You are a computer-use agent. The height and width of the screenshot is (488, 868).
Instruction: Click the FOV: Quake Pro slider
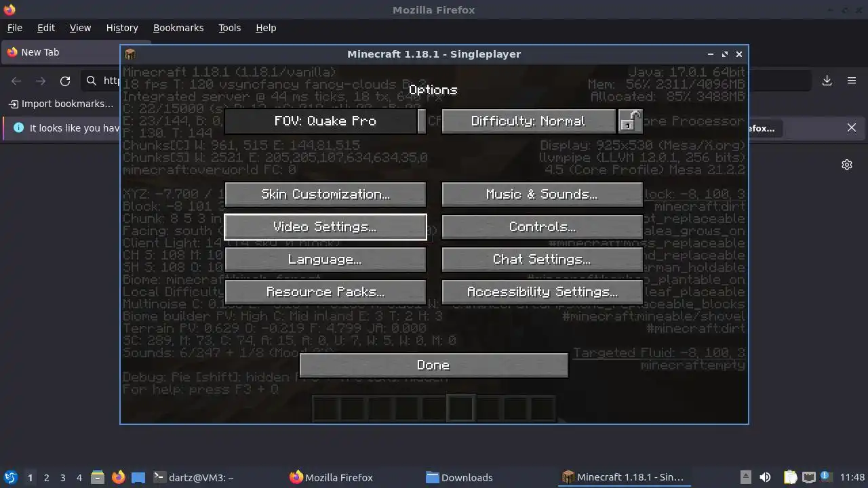[325, 121]
